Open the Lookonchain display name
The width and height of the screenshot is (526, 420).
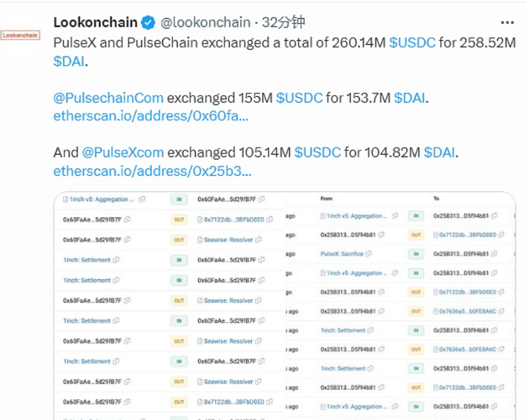coord(96,23)
